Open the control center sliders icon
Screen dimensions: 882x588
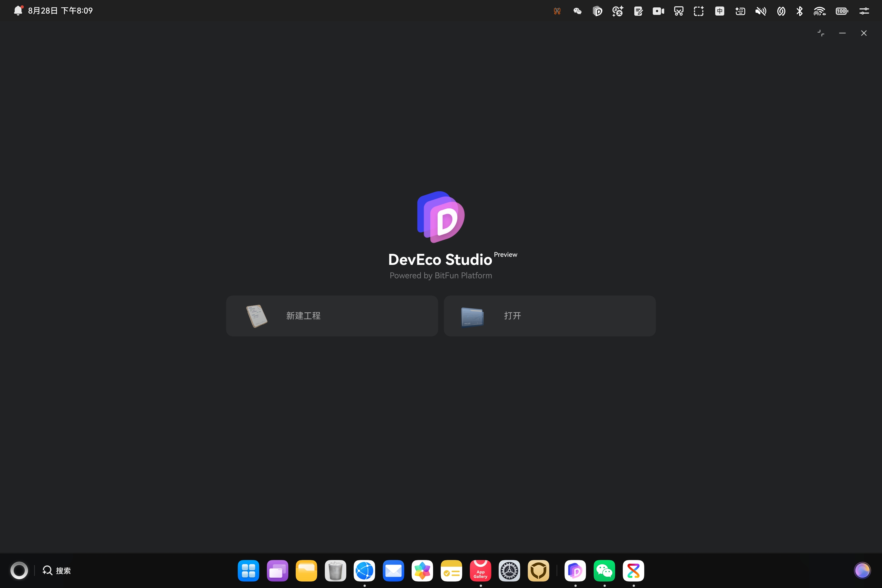click(x=864, y=11)
